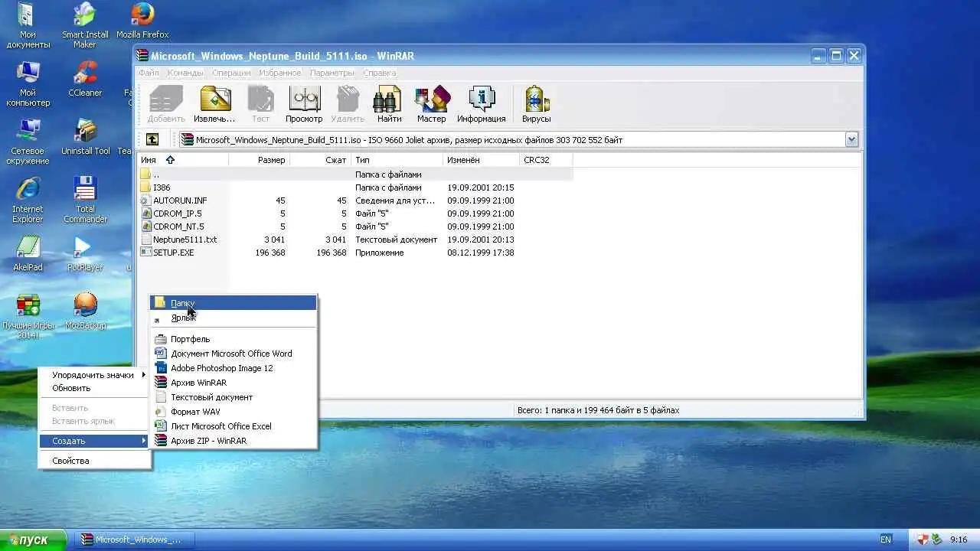The width and height of the screenshot is (980, 551).
Task: Open the Параметры menu
Action: (x=332, y=73)
